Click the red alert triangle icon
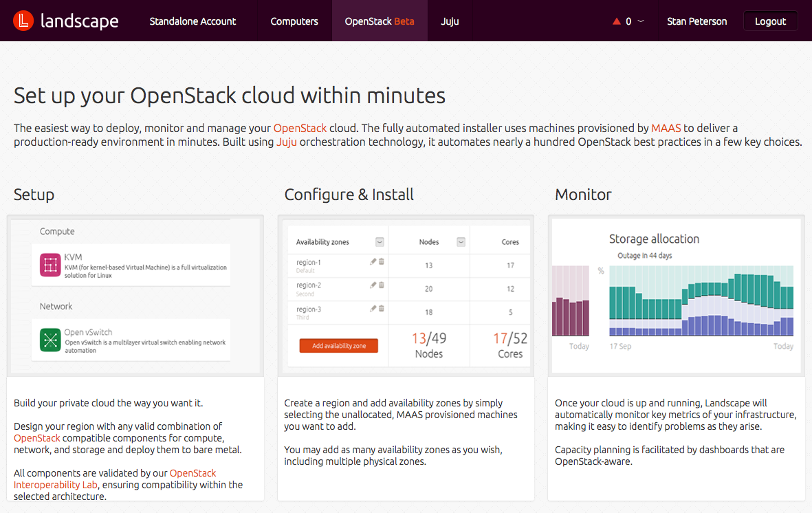The height and width of the screenshot is (513, 812). pyautogui.click(x=616, y=21)
